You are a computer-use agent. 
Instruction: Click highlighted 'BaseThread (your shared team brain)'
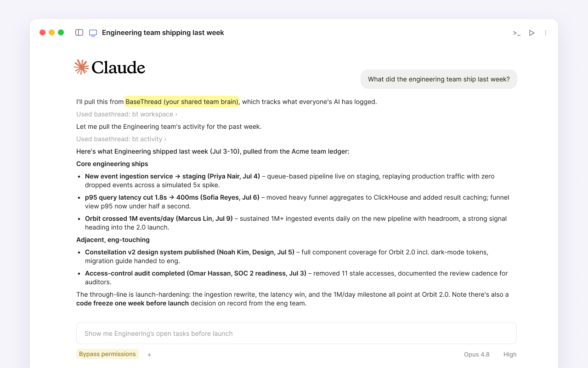182,102
